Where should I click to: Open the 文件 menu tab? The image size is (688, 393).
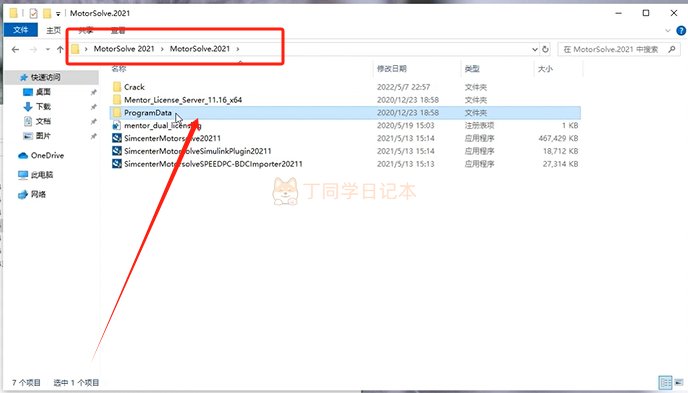click(x=21, y=30)
